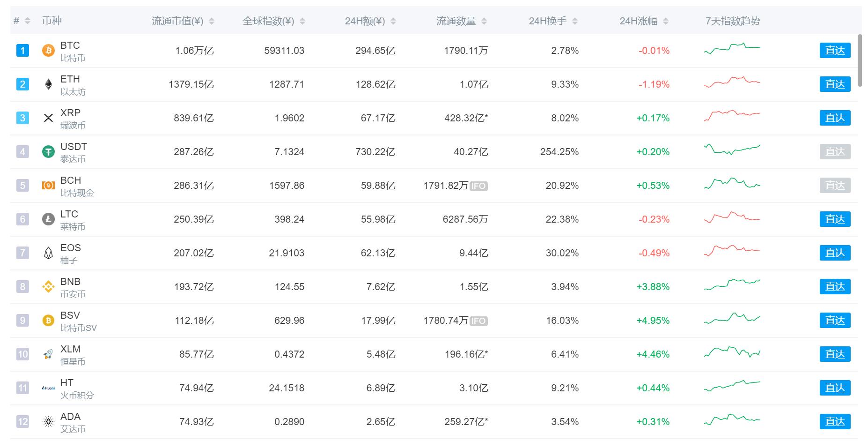
Task: Click the Ethereum ETH coin icon
Action: point(48,84)
